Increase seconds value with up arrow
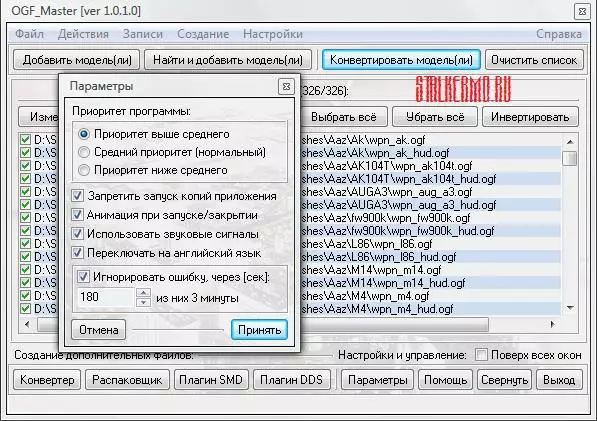The height and width of the screenshot is (421, 597). pyautogui.click(x=143, y=293)
